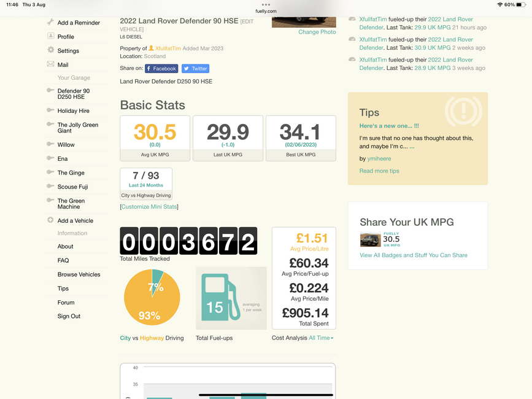This screenshot has width=532, height=399.
Task: Share on Facebook button
Action: tap(161, 69)
